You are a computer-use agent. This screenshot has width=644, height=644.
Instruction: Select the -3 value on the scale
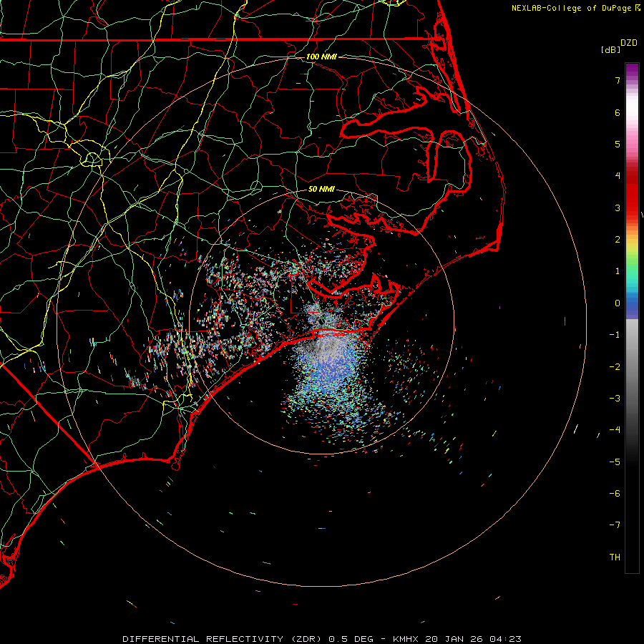tap(615, 399)
